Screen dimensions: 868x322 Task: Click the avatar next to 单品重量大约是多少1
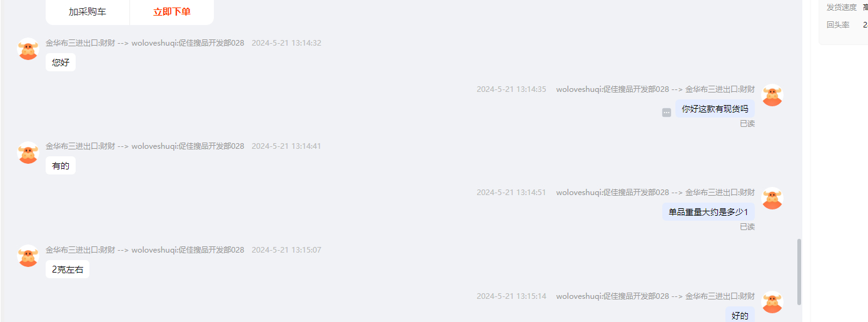[x=772, y=198]
